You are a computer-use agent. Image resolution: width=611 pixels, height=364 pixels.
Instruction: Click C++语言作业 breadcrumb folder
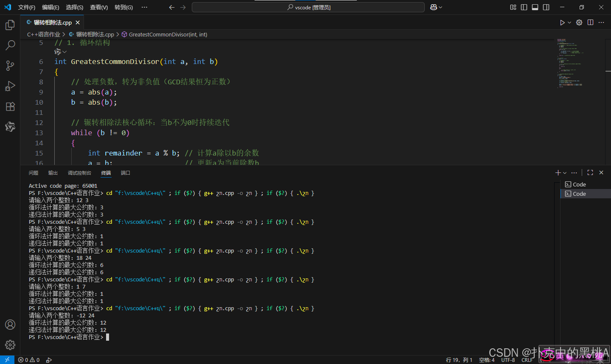pyautogui.click(x=44, y=34)
